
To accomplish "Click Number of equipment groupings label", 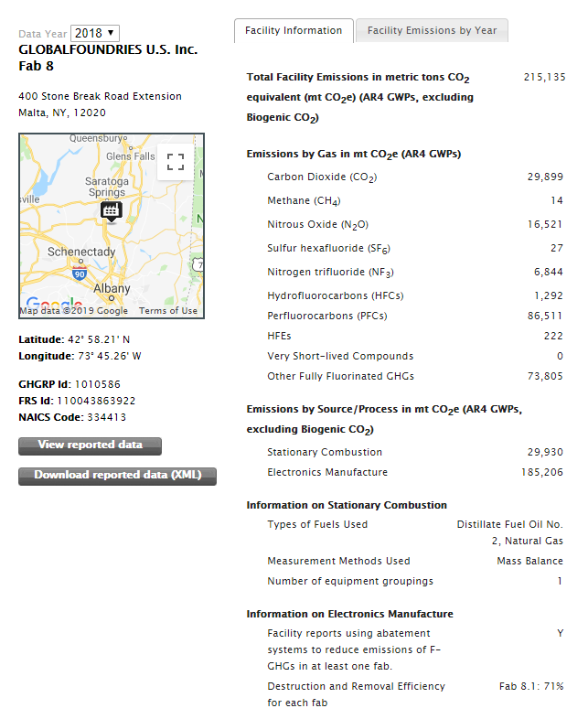I will tap(350, 582).
